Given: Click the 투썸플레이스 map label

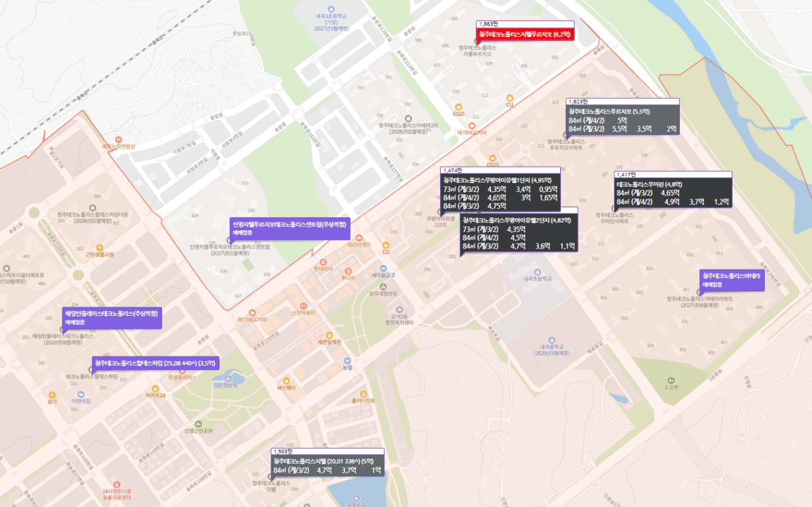Looking at the screenshot, I should point(183,377).
